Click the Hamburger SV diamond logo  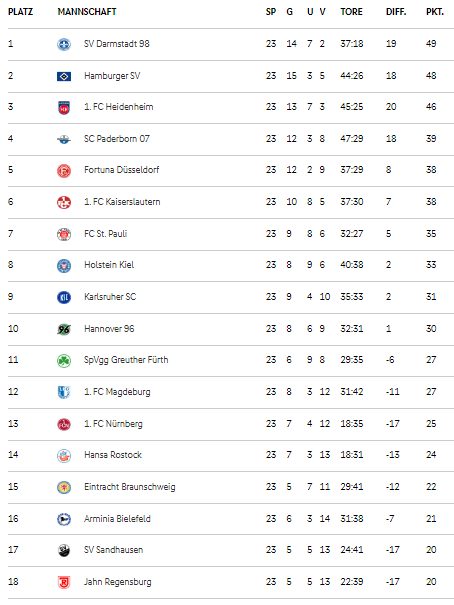pyautogui.click(x=64, y=76)
